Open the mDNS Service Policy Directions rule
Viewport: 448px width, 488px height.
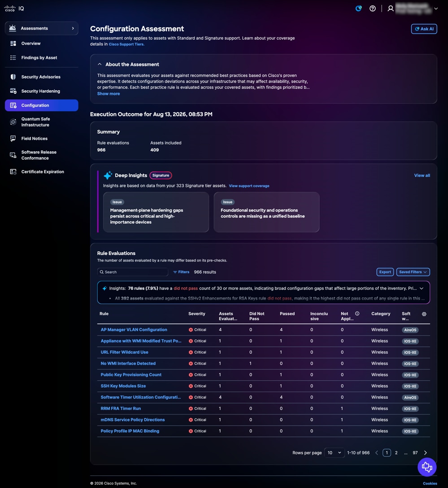point(133,420)
